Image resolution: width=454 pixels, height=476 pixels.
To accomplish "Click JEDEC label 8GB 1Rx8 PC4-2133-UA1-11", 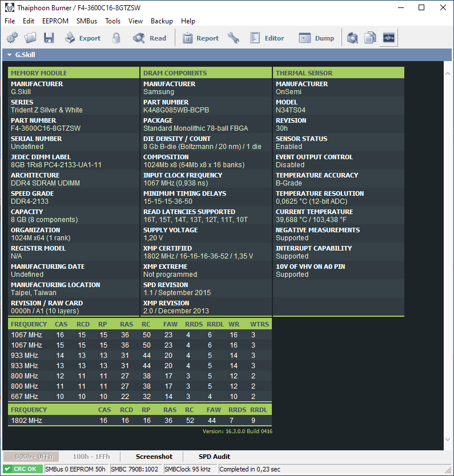I will coord(56,165).
